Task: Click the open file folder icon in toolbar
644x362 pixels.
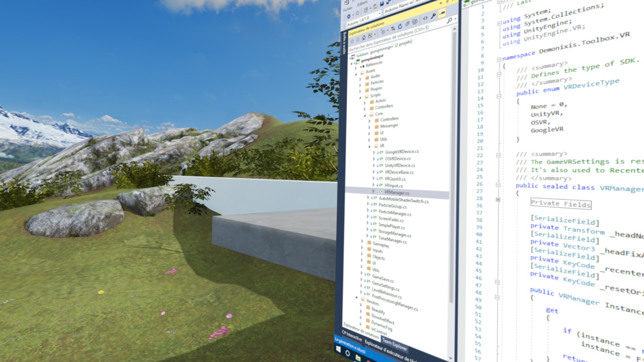Action: (375, 7)
